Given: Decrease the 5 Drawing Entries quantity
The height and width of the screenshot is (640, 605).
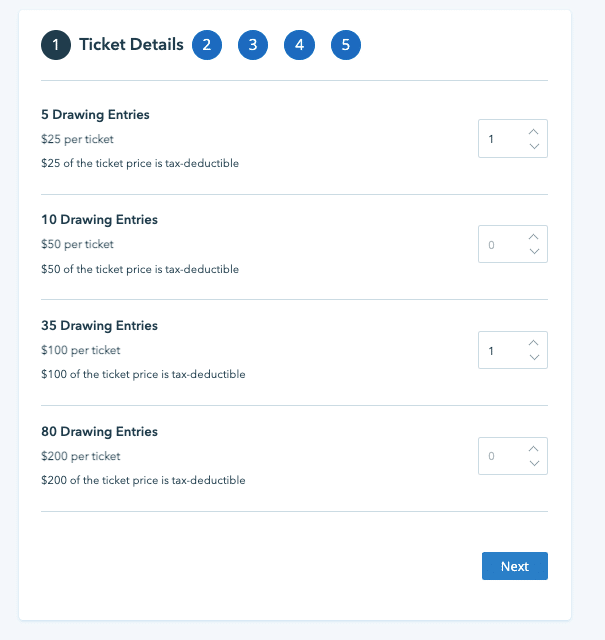Looking at the screenshot, I should (534, 147).
